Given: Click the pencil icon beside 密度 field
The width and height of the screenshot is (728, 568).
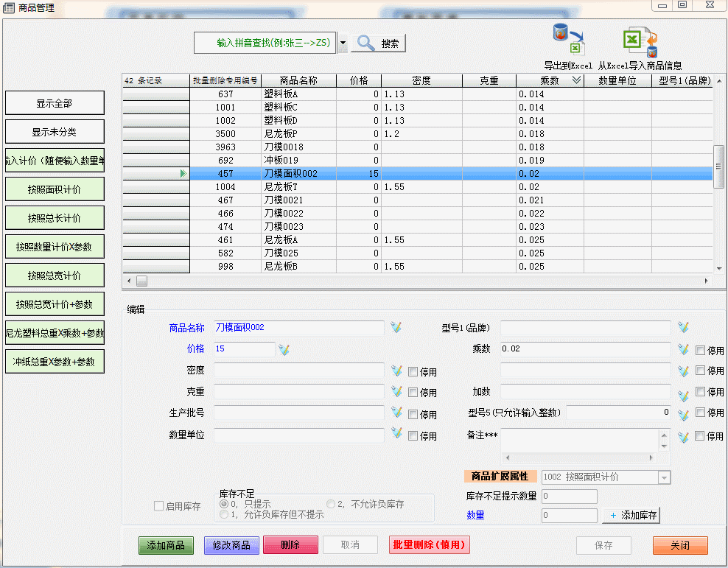Looking at the screenshot, I should (x=396, y=371).
